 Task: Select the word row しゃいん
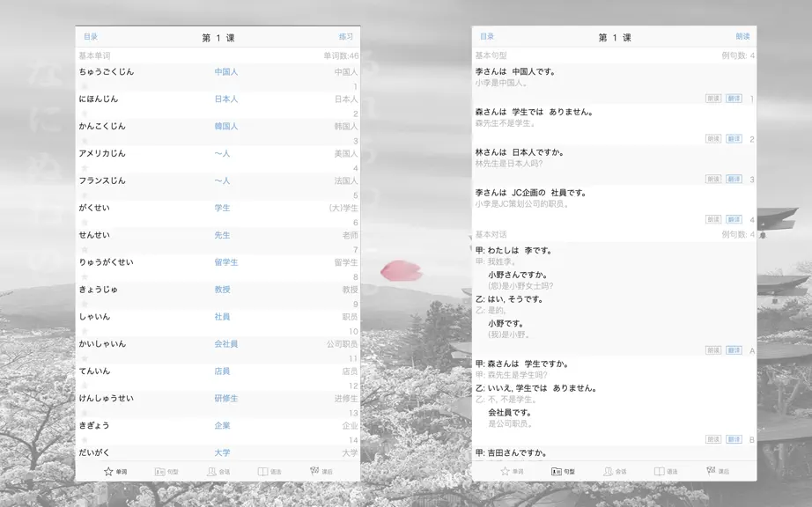(x=218, y=323)
